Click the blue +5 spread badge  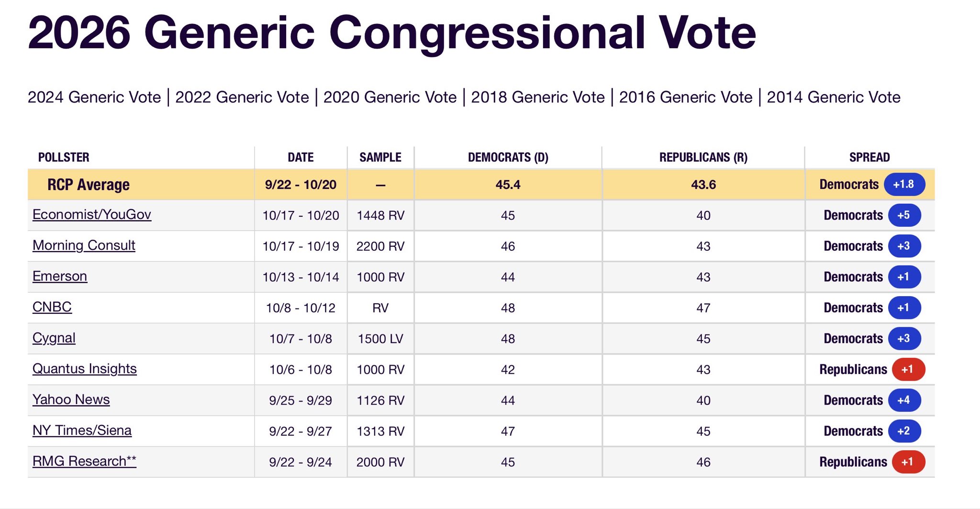tap(904, 215)
